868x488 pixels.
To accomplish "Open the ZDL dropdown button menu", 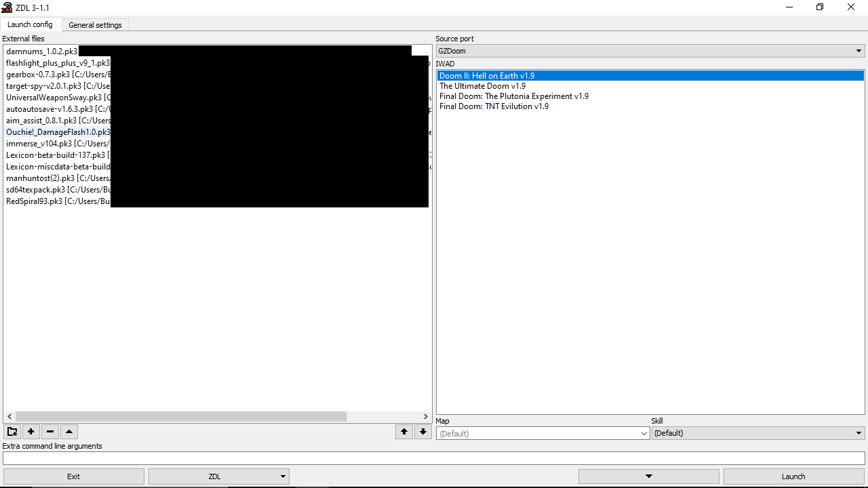I will point(219,476).
